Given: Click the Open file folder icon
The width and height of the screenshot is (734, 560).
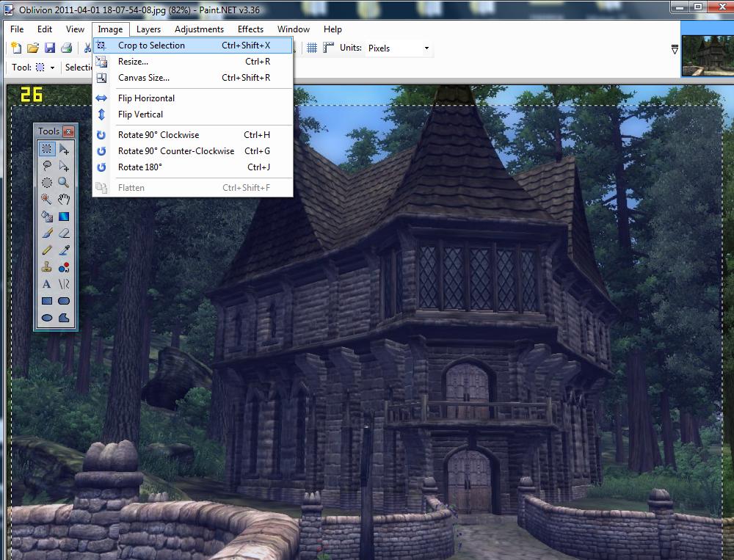Looking at the screenshot, I should [33, 48].
